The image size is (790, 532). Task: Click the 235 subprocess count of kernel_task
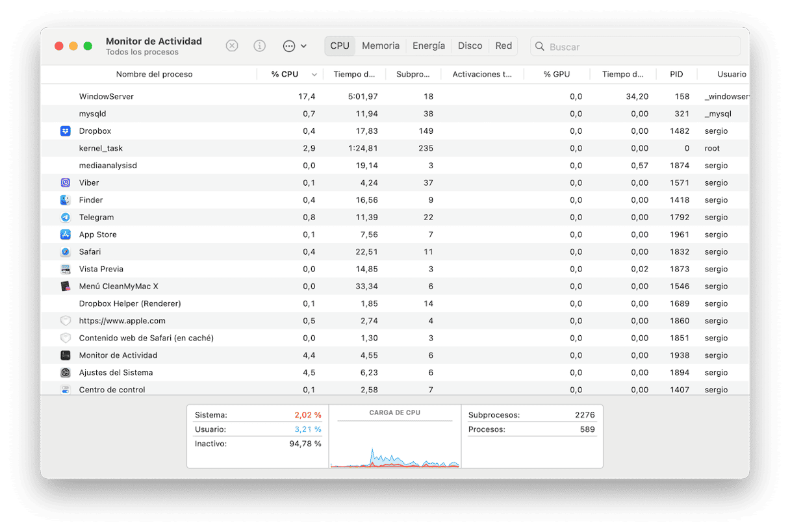tap(426, 148)
